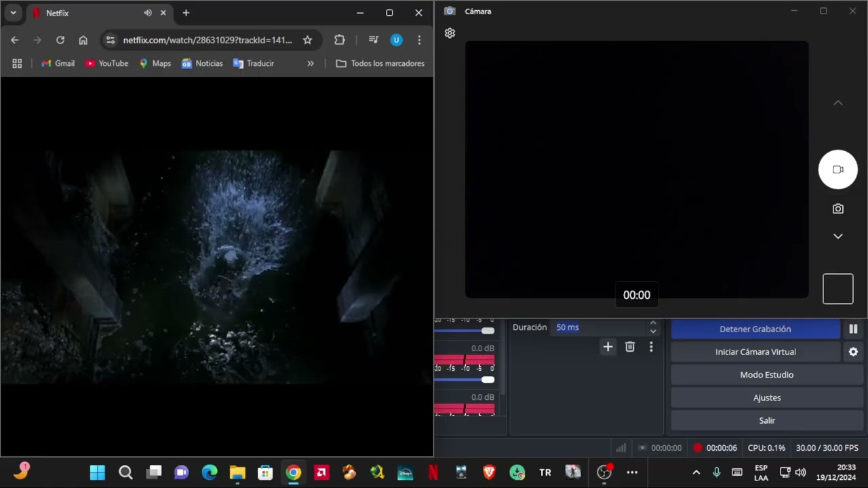Open a new Chrome tab
The image size is (868, 488).
(186, 13)
